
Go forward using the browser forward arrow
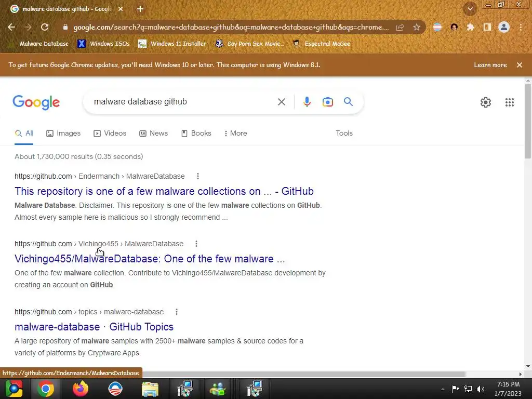[x=28, y=27]
